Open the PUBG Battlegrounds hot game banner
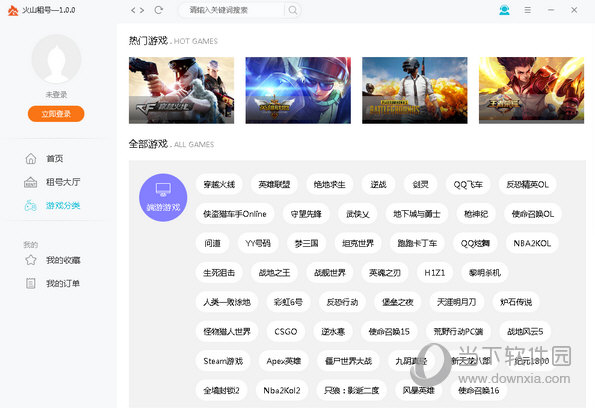The height and width of the screenshot is (408, 595). click(415, 90)
